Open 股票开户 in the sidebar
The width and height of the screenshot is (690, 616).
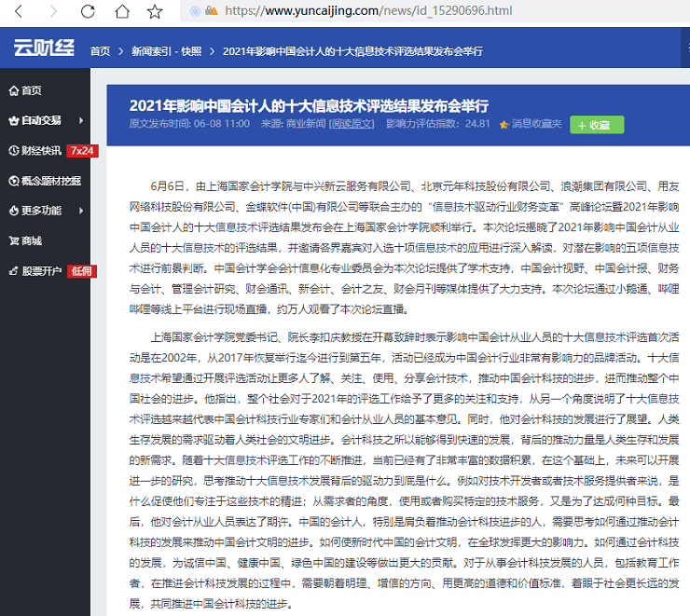[x=42, y=271]
